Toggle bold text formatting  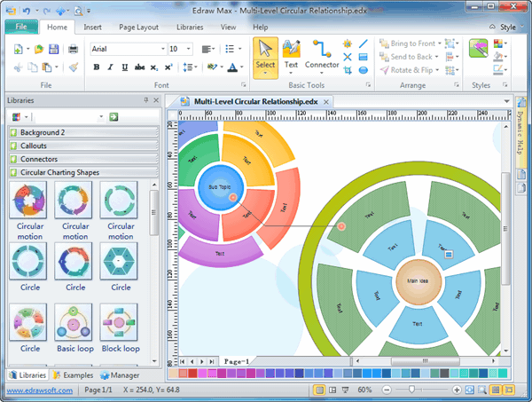coord(97,67)
